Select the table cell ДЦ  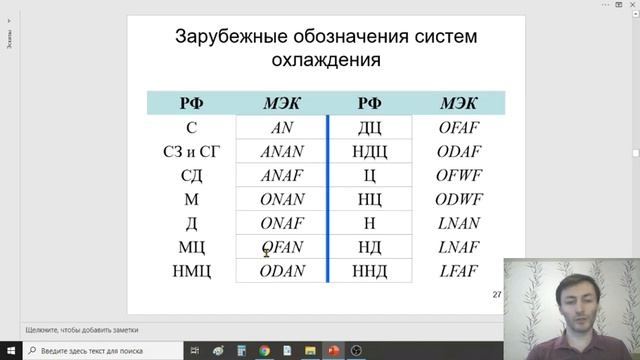370,127
